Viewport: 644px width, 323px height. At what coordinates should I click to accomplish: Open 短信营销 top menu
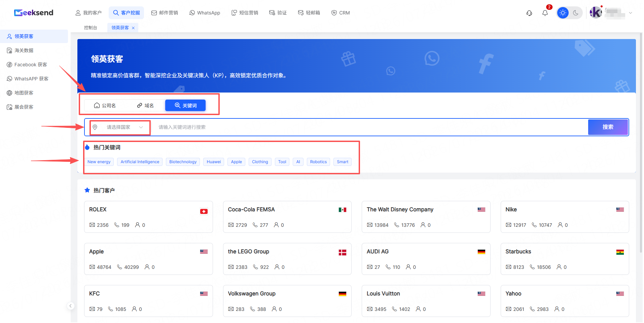245,13
